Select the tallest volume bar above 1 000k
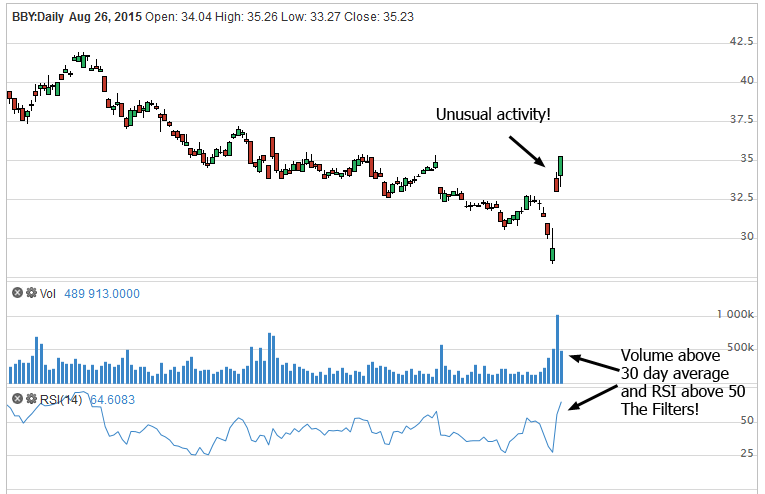 click(x=557, y=349)
